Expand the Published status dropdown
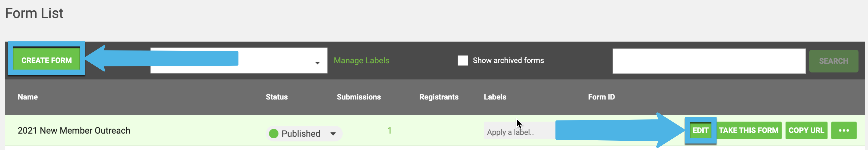The height and width of the screenshot is (153, 868). point(333,134)
